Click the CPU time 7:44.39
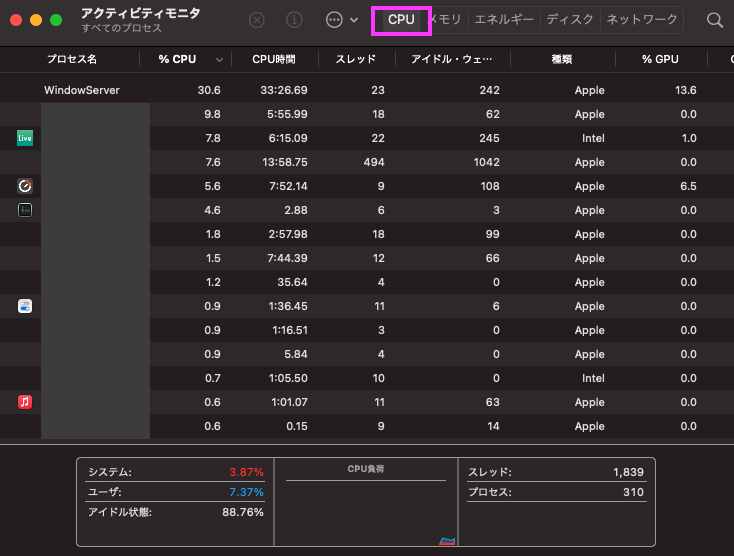 (x=287, y=258)
